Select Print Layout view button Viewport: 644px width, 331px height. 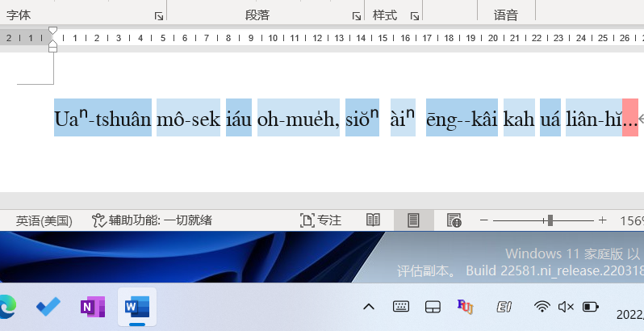(x=413, y=220)
